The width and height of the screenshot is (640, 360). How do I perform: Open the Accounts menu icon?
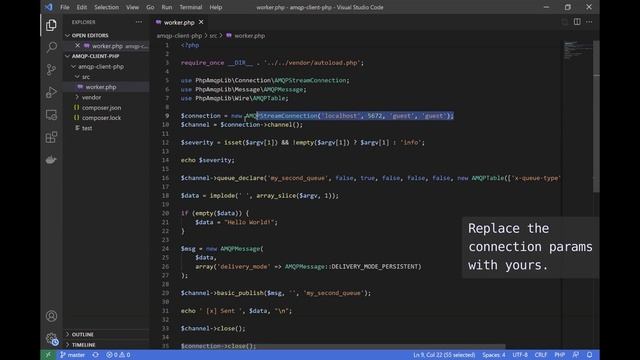(51, 316)
